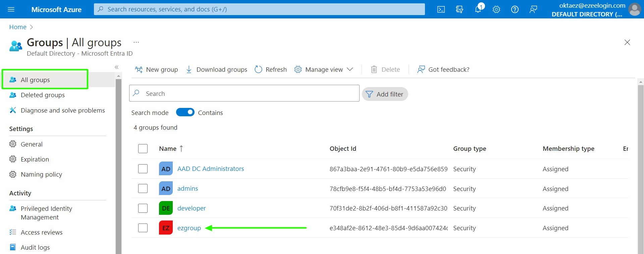Focus the global search resources box
This screenshot has width=644, height=254.
point(259,9)
